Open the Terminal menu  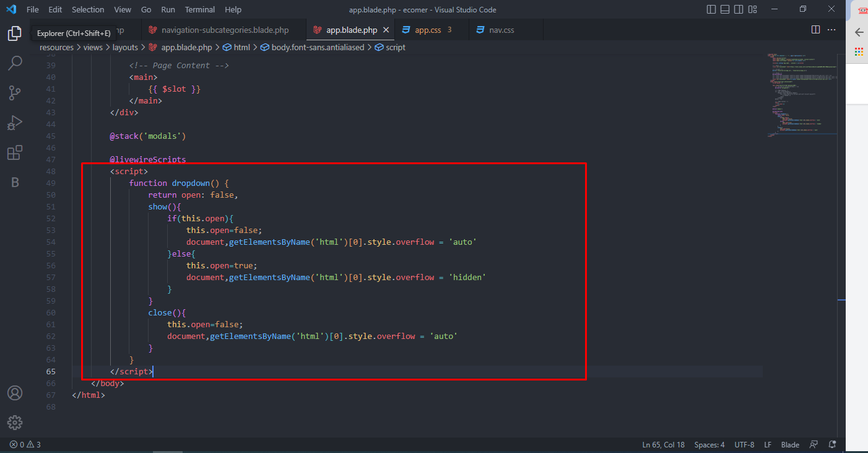pos(200,9)
